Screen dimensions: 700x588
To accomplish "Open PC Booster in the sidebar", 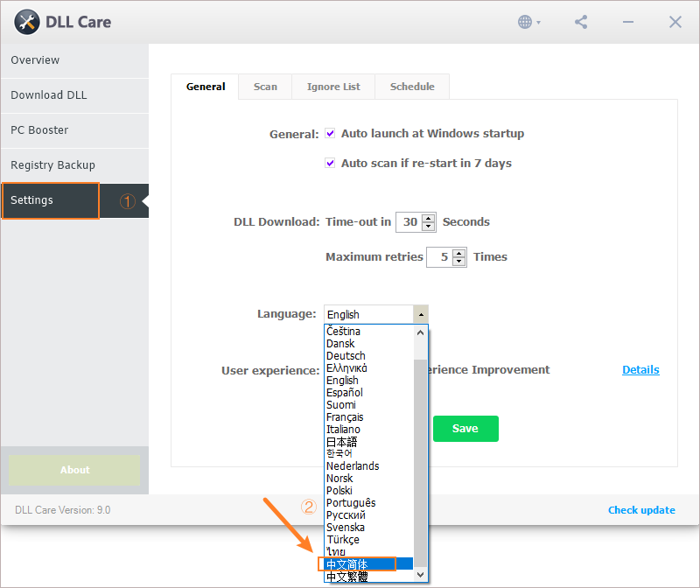I will point(74,129).
